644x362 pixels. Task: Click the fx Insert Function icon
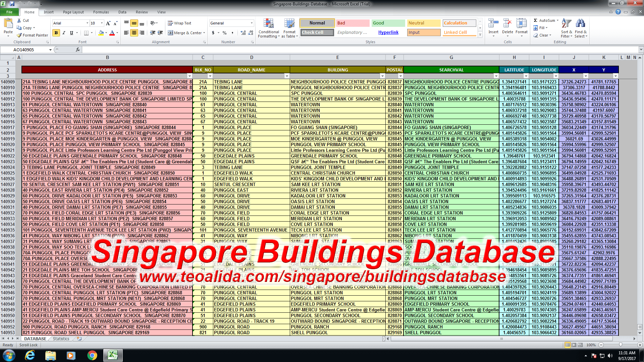point(78,50)
